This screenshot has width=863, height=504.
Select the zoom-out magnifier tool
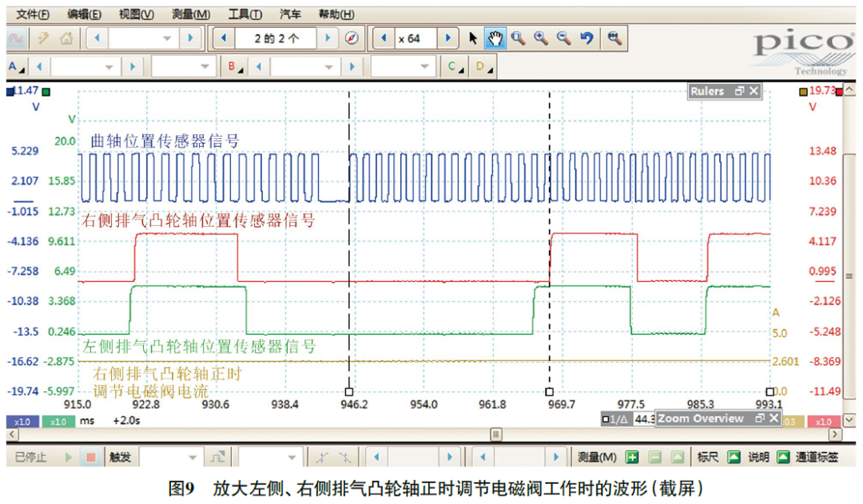563,38
